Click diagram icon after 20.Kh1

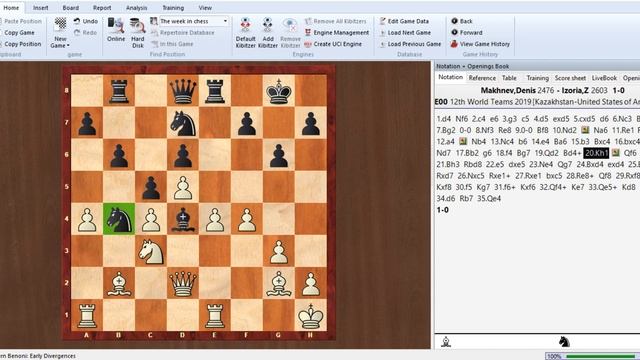tap(616, 153)
